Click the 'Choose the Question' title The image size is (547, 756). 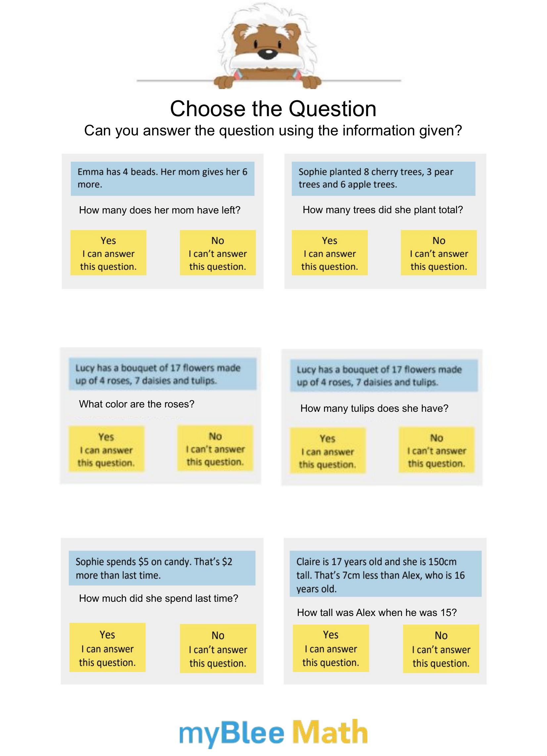coord(273,109)
